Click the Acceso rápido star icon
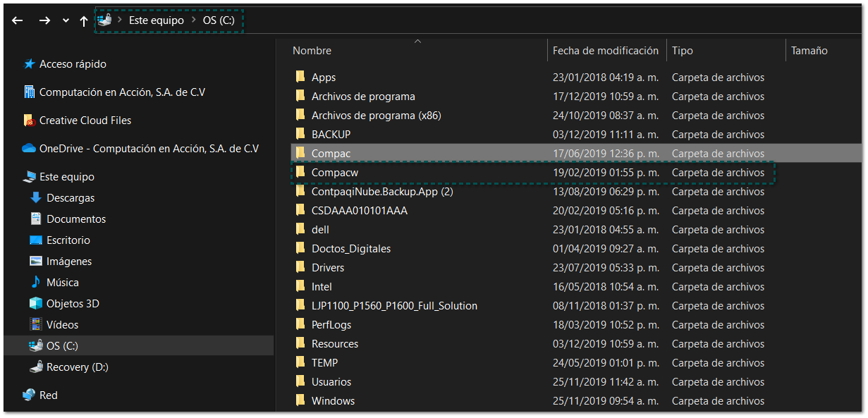This screenshot has width=868, height=418. pos(30,64)
